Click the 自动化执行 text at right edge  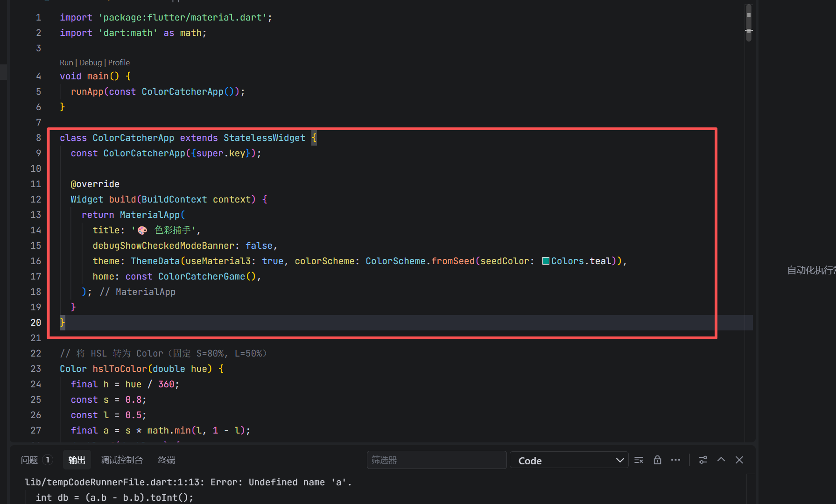click(x=811, y=270)
